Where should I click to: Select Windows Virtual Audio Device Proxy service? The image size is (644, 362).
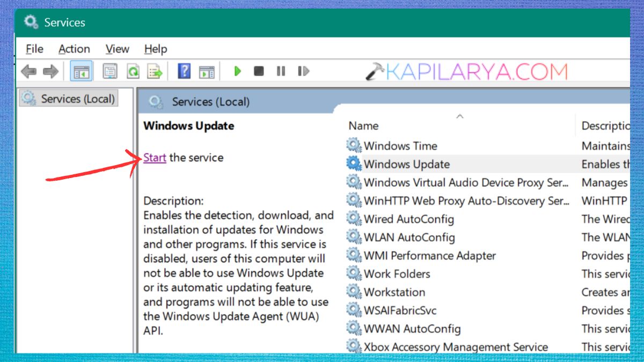tap(466, 182)
